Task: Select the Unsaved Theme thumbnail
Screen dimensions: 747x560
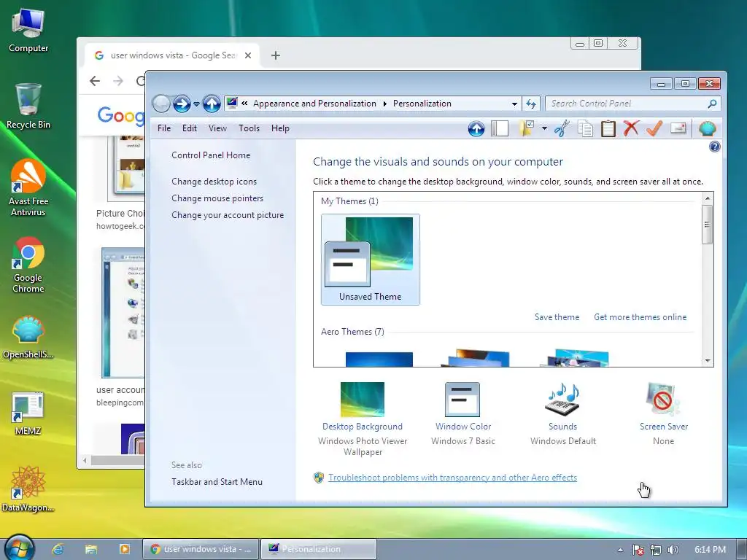Action: coord(370,260)
